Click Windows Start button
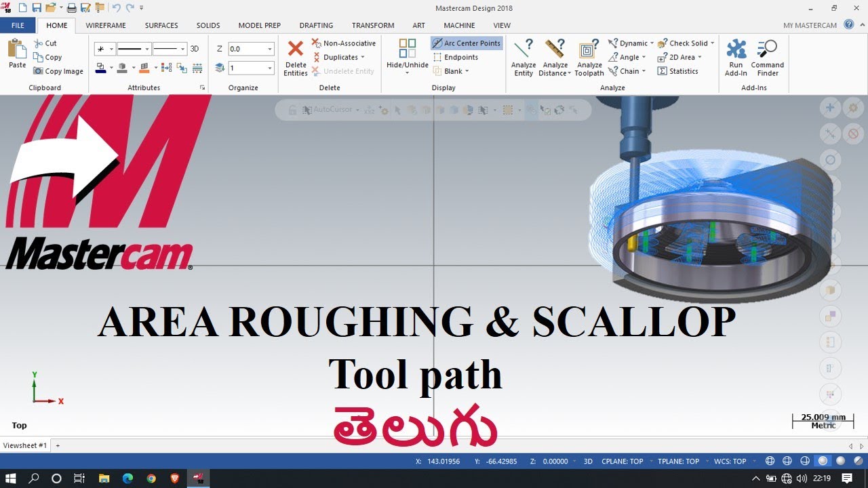This screenshot has width=868, height=488. (x=12, y=479)
